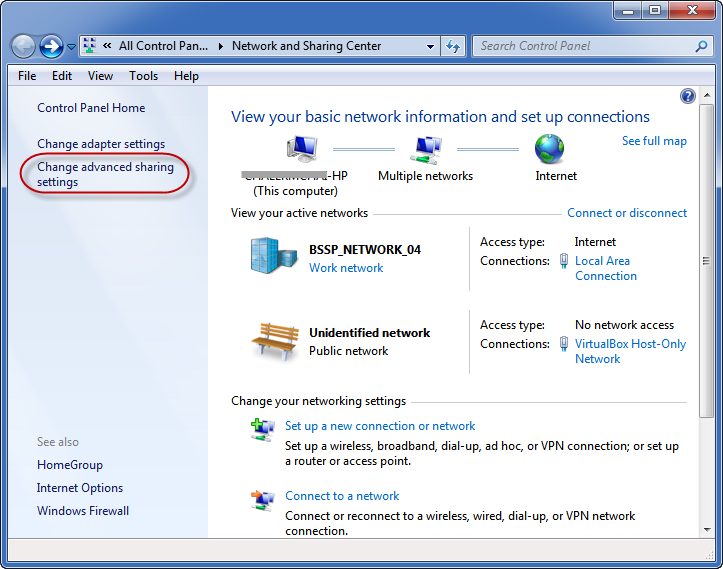Screen dimensions: 723x569
Task: Expand the breadcrumb chevron before All Control Panel
Action: (106, 46)
